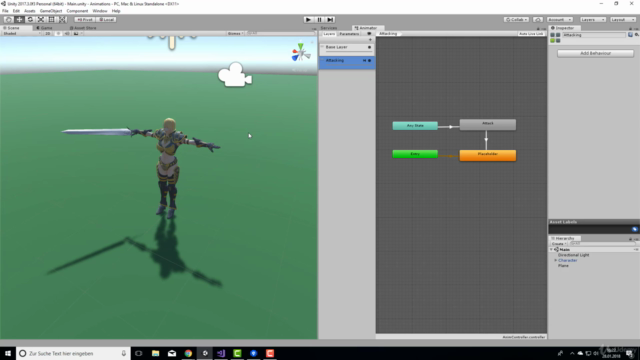Open the GameObject menu
The height and width of the screenshot is (360, 640).
tap(51, 11)
